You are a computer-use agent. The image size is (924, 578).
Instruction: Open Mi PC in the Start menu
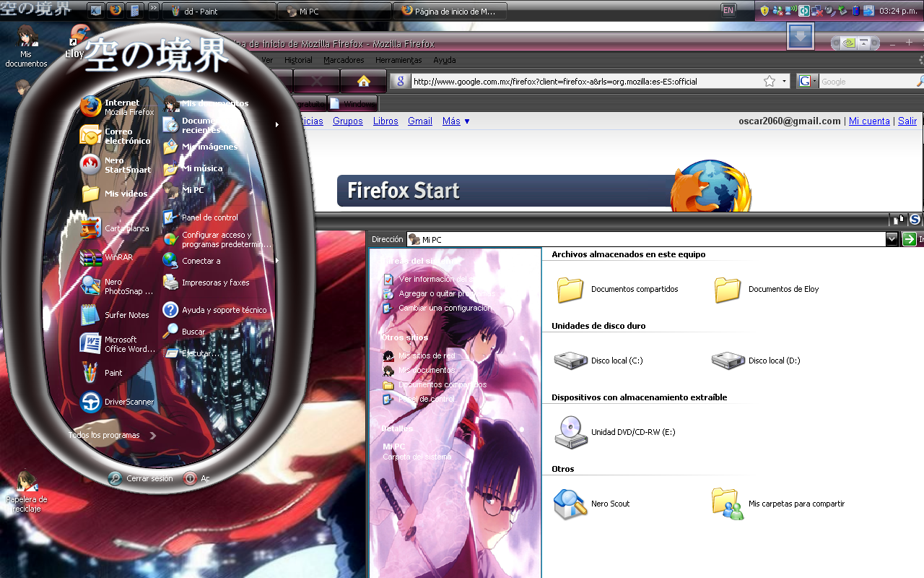coord(183,190)
